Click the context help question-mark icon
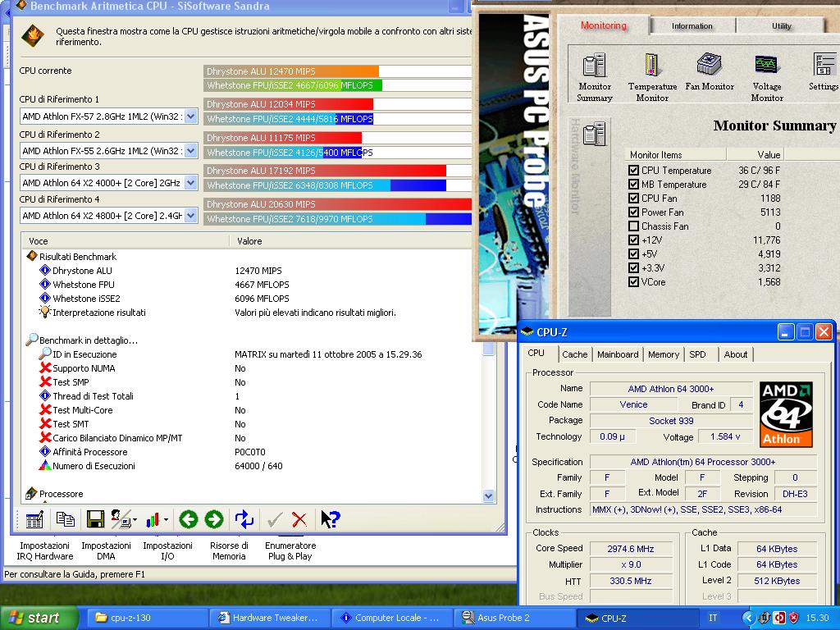The width and height of the screenshot is (840, 630). click(330, 519)
